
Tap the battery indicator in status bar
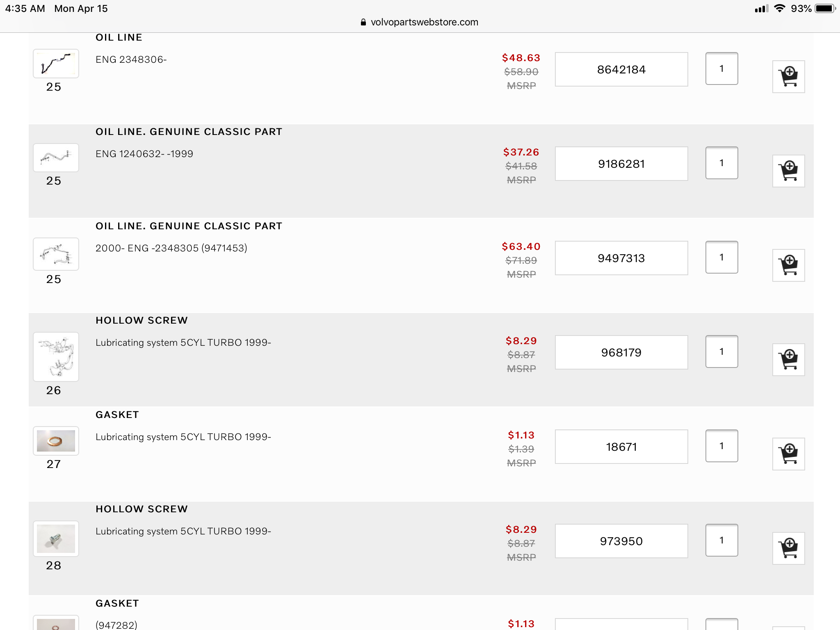(x=824, y=9)
